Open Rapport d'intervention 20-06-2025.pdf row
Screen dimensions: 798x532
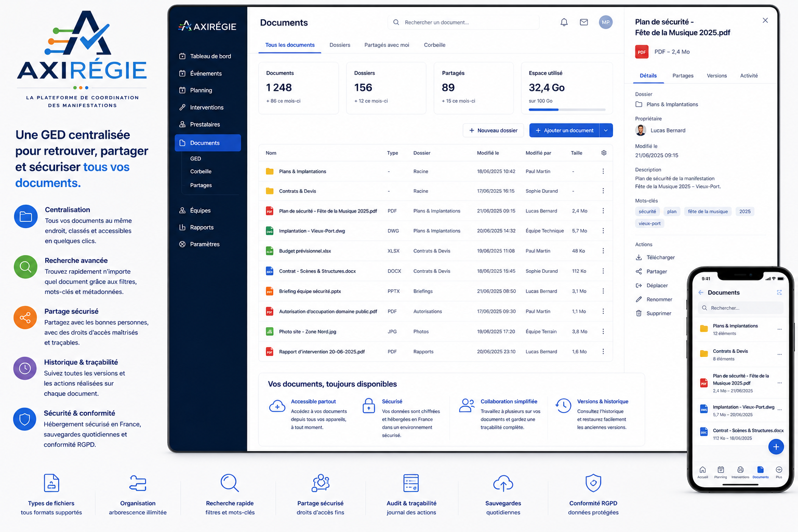tap(435, 352)
